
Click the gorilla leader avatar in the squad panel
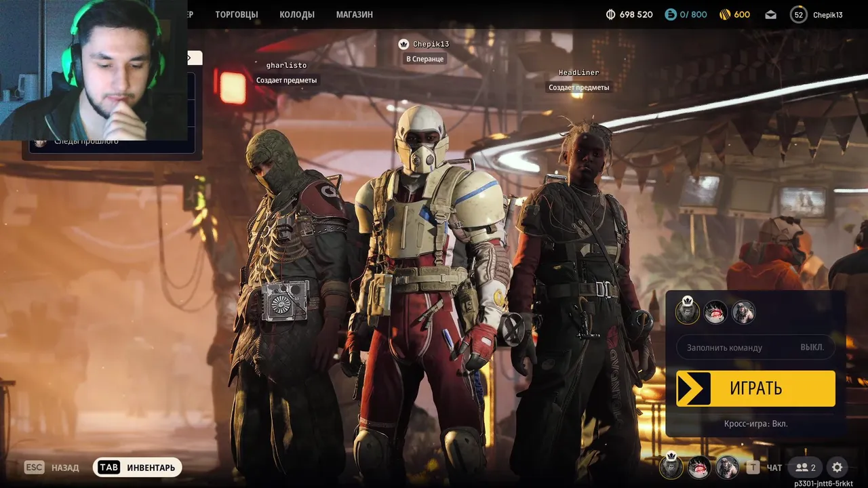[688, 312]
